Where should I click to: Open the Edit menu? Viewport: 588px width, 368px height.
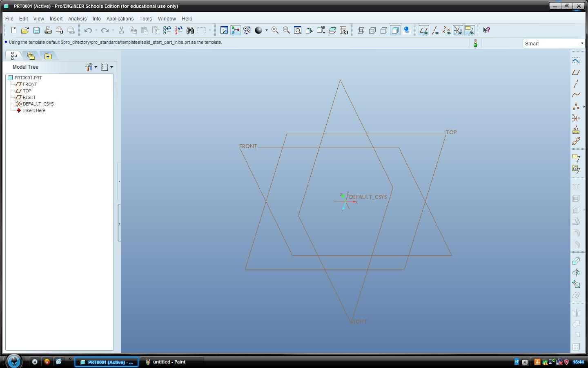(x=24, y=19)
